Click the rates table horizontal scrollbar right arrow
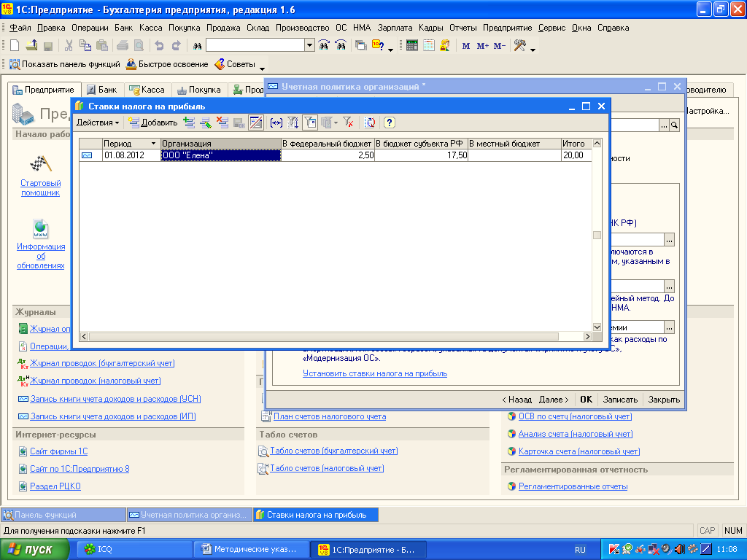Screen dimensions: 747x560 click(587, 336)
